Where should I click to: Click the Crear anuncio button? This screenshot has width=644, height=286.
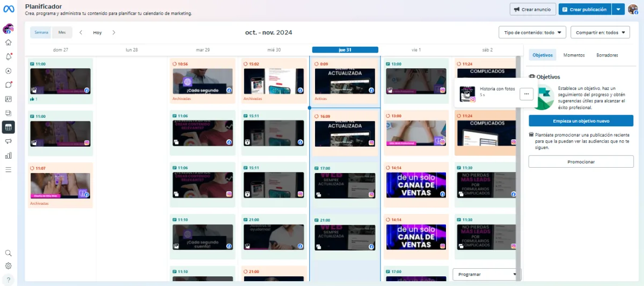point(533,9)
